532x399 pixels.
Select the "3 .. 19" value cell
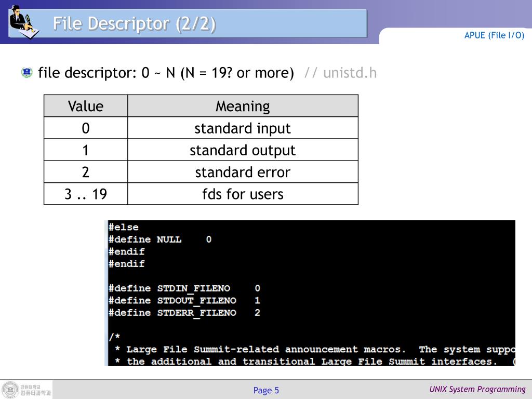tap(86, 194)
